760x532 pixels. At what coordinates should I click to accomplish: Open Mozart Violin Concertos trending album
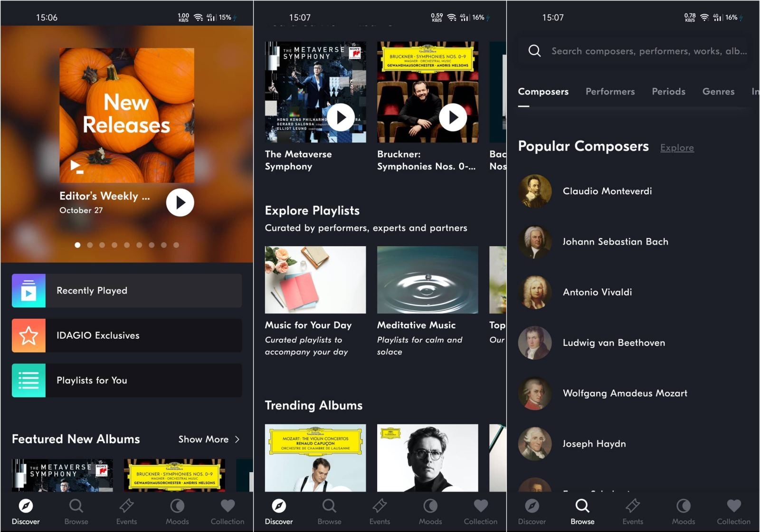(315, 458)
